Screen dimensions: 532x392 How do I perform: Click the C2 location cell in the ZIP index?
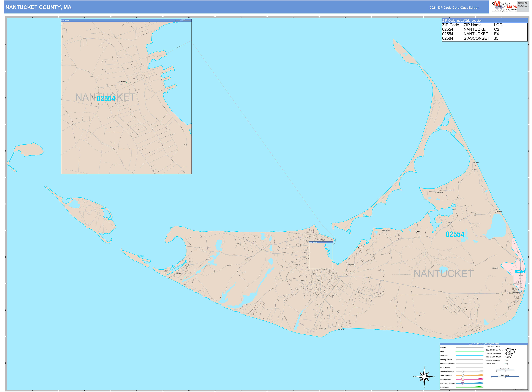tap(497, 29)
